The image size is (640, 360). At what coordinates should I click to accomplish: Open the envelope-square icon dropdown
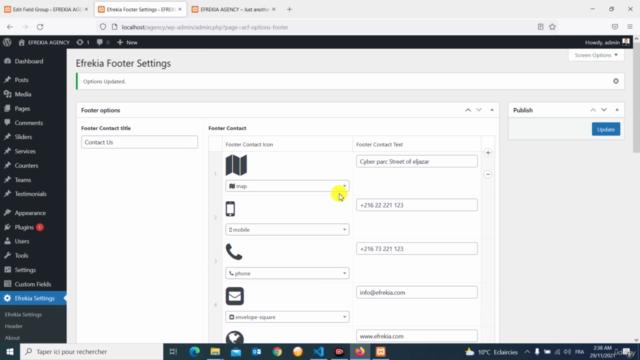(287, 317)
